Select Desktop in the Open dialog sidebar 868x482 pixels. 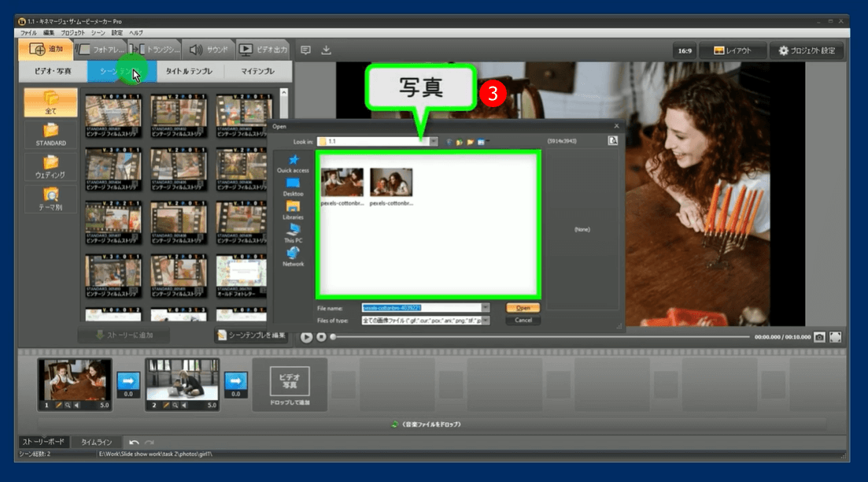pyautogui.click(x=294, y=187)
